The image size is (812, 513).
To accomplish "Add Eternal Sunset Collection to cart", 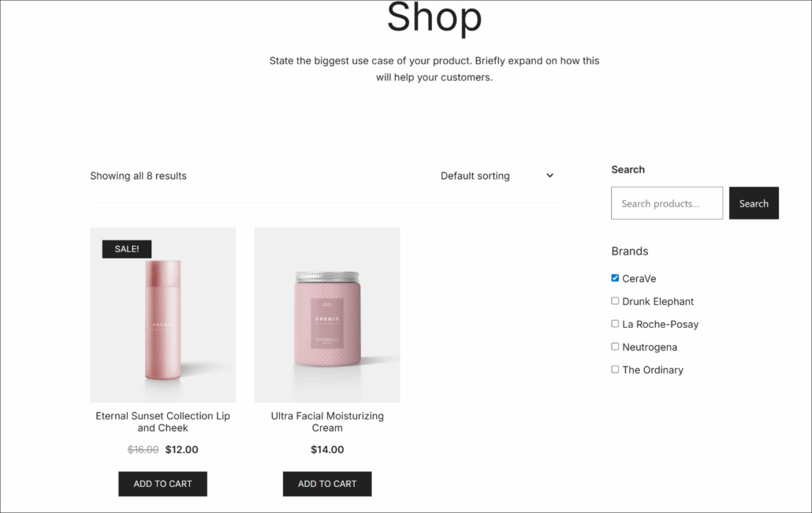I will [x=162, y=483].
